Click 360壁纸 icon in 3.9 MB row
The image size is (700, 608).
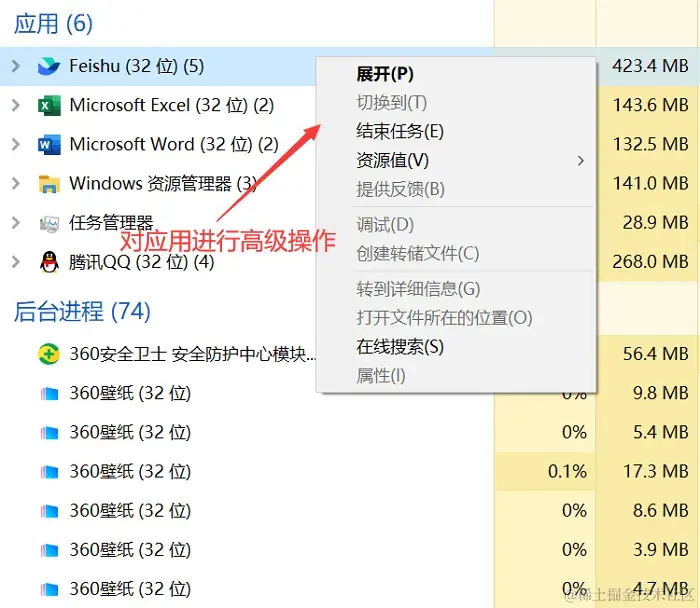[50, 550]
